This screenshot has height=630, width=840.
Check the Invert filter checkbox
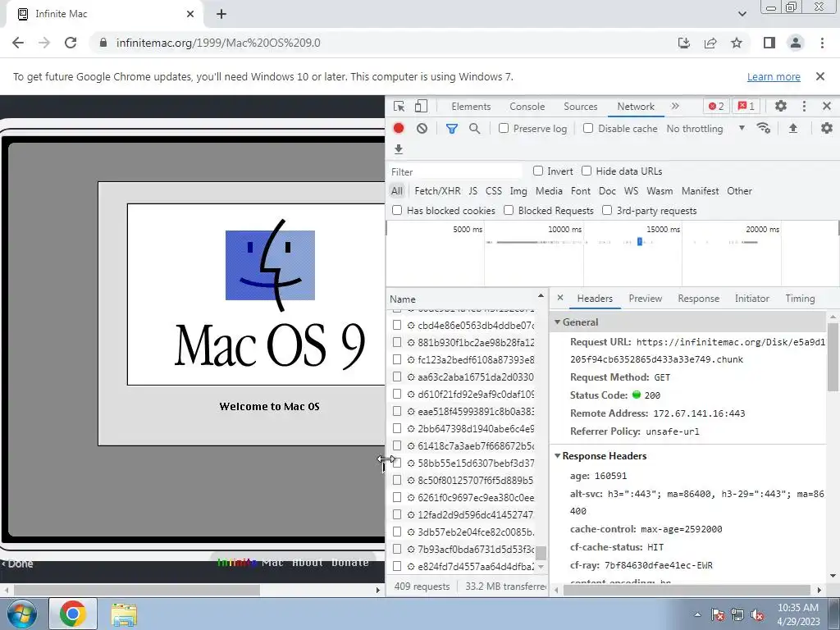pyautogui.click(x=538, y=171)
